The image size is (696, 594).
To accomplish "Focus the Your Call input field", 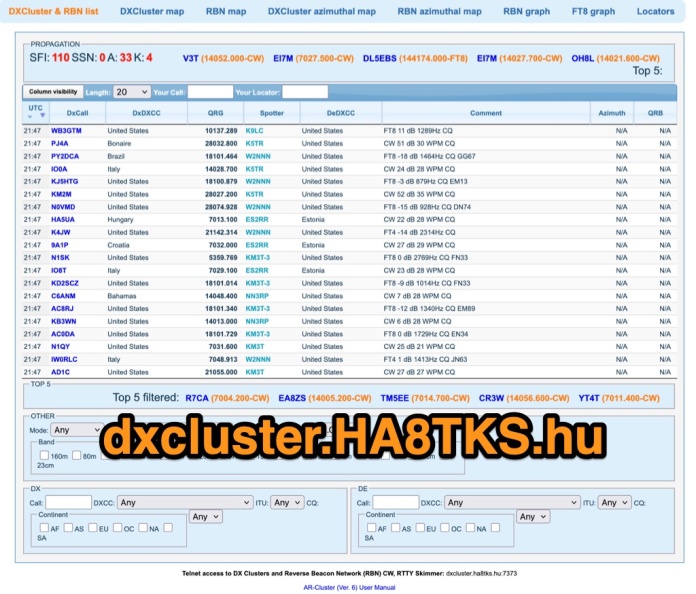I will pos(210,92).
